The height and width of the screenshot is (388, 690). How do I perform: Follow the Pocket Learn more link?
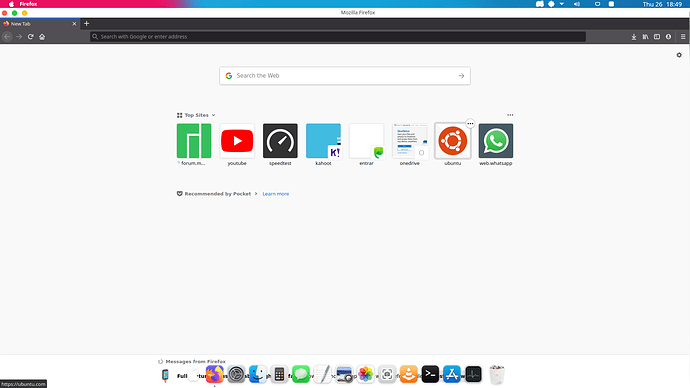[x=275, y=194]
